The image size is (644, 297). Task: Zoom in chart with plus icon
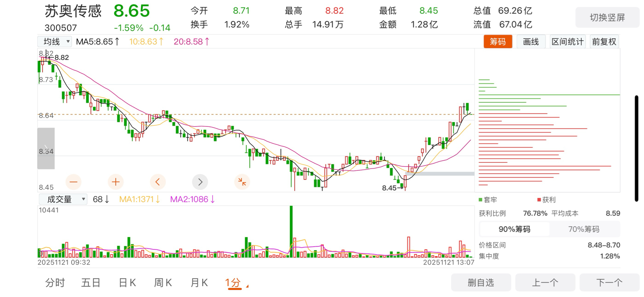click(x=115, y=182)
